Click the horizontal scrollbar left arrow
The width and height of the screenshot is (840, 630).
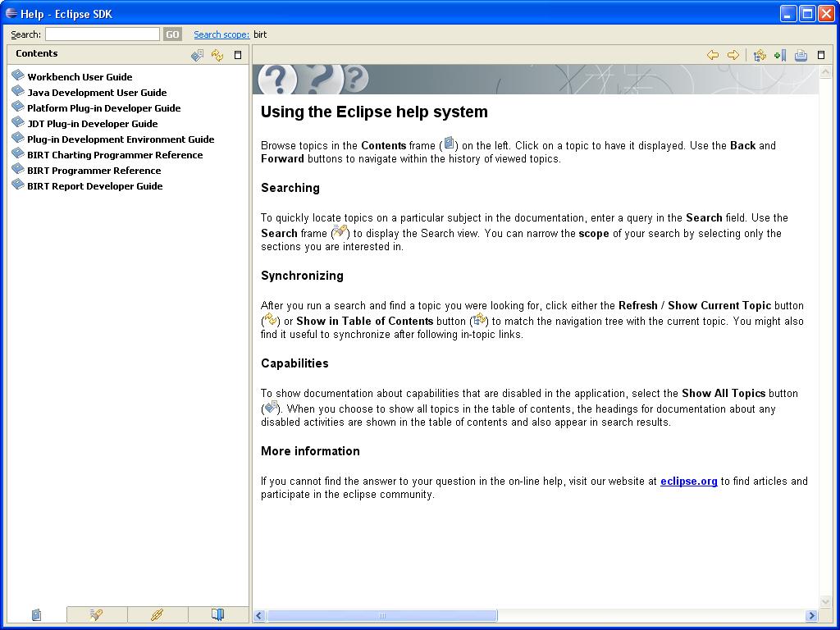click(259, 615)
